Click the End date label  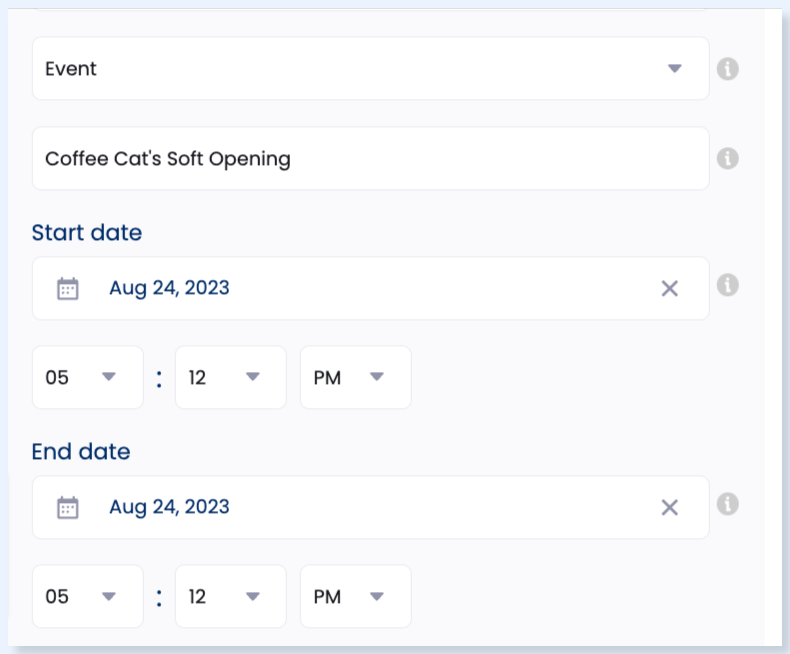tap(81, 451)
